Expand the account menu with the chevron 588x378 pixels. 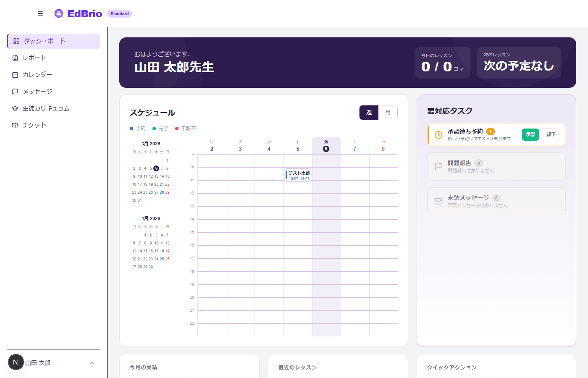point(92,362)
